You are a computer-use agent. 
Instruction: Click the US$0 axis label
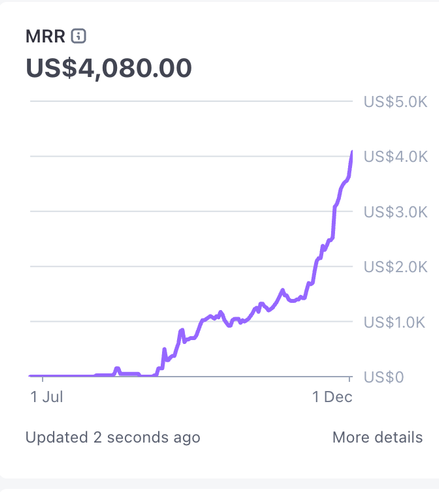point(384,377)
